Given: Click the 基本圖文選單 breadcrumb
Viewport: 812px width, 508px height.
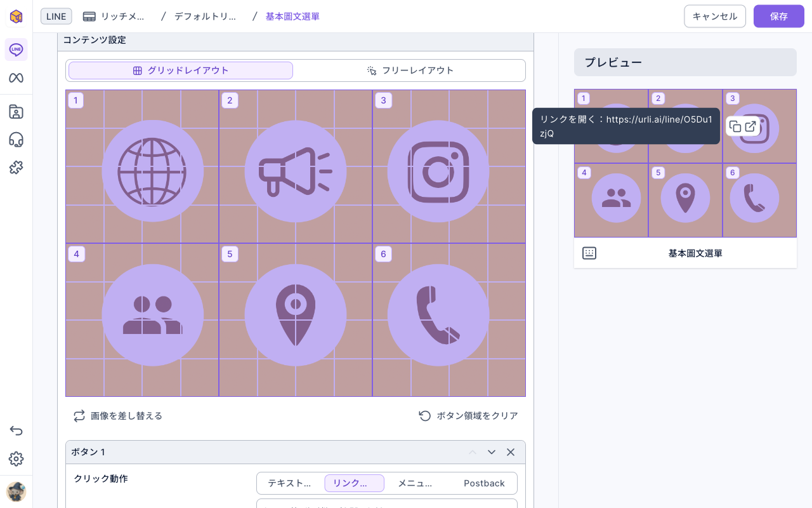Looking at the screenshot, I should click(292, 17).
